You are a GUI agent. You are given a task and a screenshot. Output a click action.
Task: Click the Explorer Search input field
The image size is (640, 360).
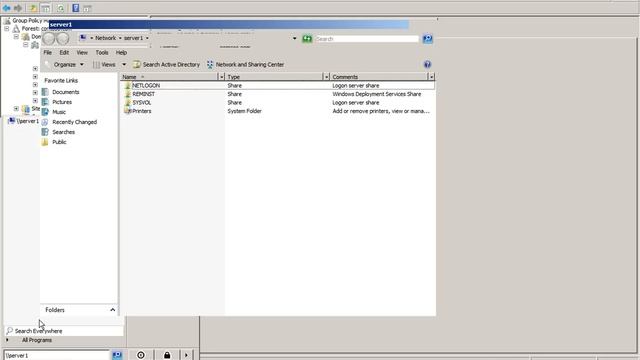tap(367, 39)
